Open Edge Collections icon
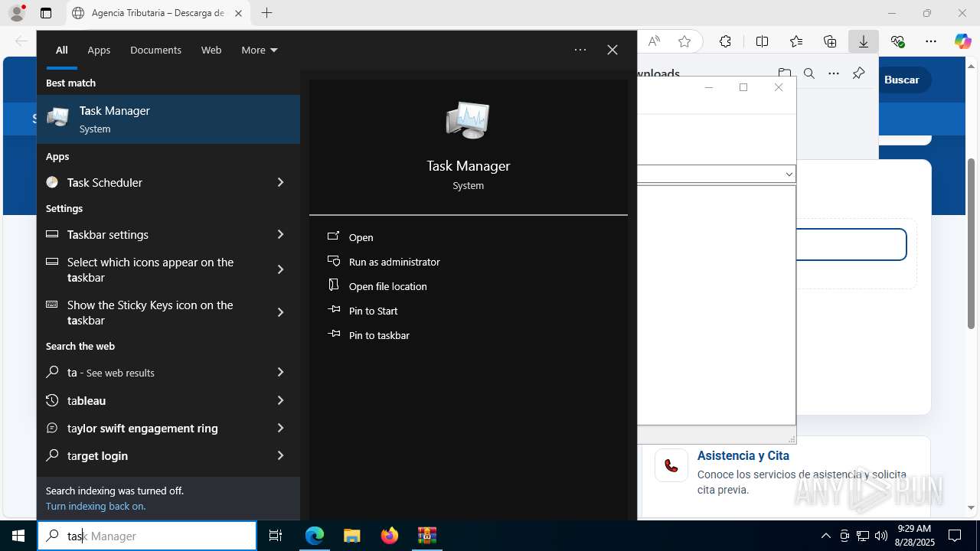 [x=830, y=41]
